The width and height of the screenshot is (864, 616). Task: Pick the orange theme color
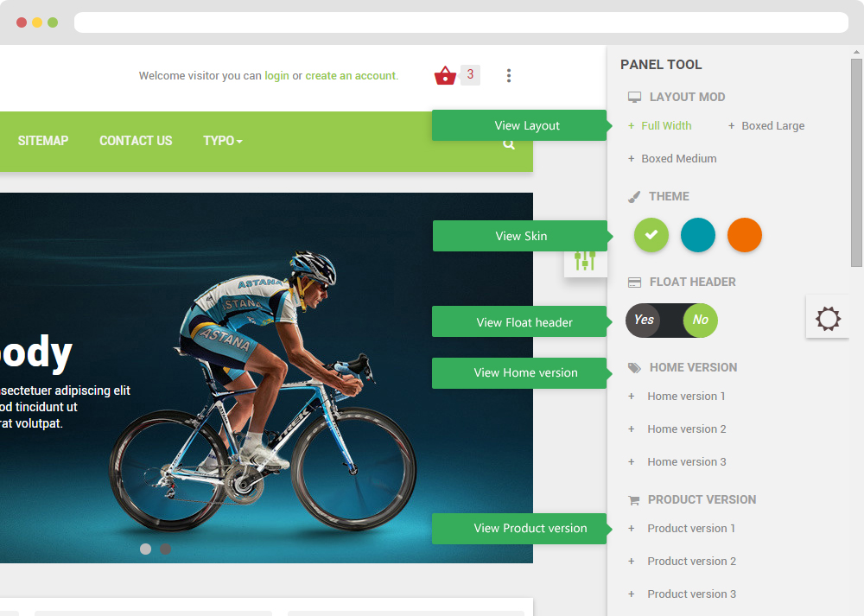pyautogui.click(x=745, y=235)
